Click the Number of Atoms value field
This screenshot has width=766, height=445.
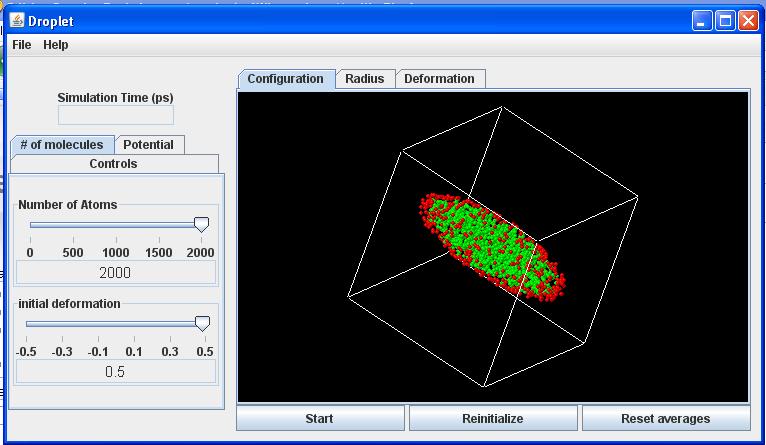coord(115,273)
